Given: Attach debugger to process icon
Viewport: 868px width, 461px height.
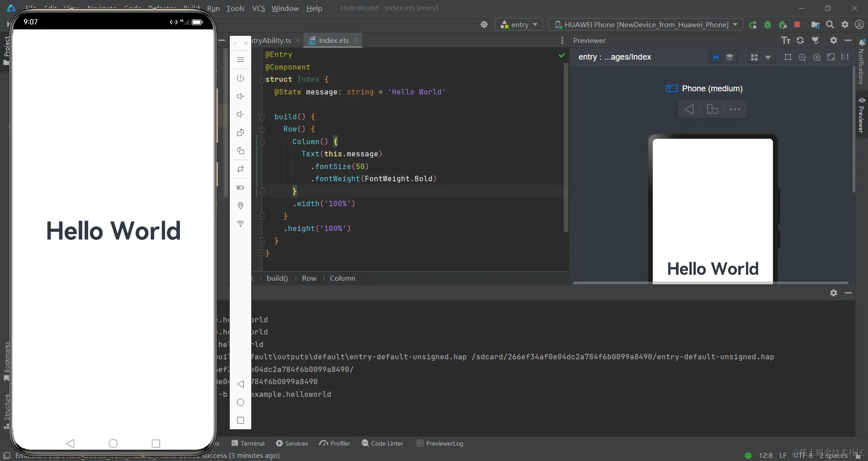Looking at the screenshot, I should point(783,24).
